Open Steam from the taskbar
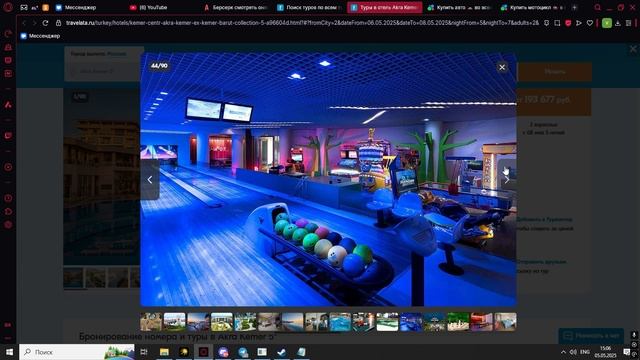This screenshot has width=640, height=360. tap(282, 352)
